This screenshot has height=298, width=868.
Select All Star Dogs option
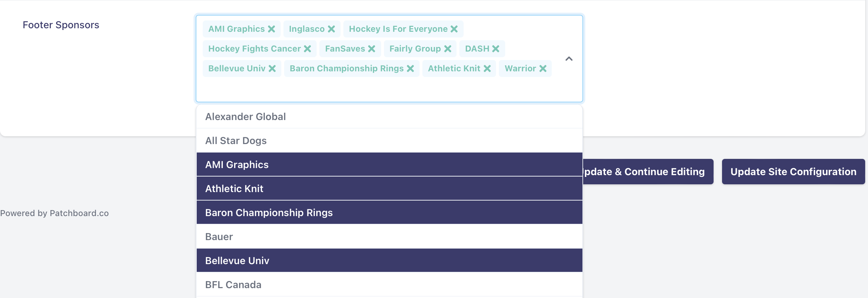pos(389,141)
